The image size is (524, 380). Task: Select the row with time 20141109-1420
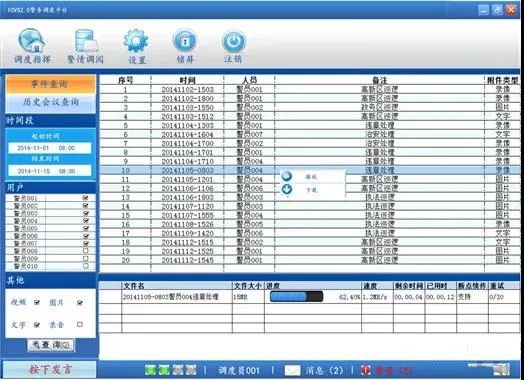[310, 233]
